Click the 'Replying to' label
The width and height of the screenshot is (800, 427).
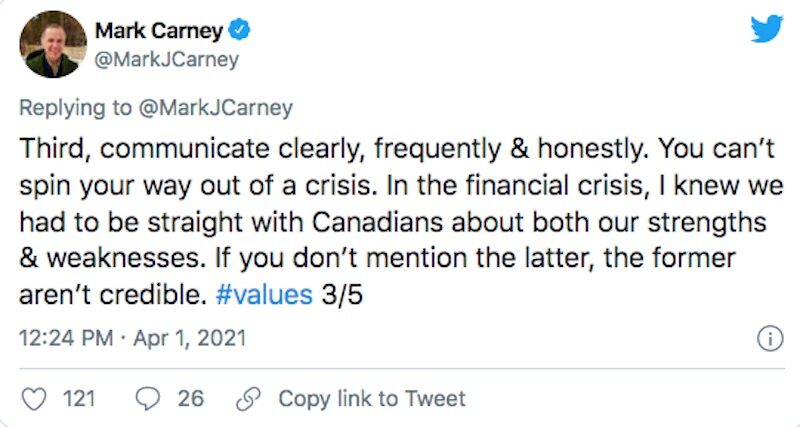[76, 108]
